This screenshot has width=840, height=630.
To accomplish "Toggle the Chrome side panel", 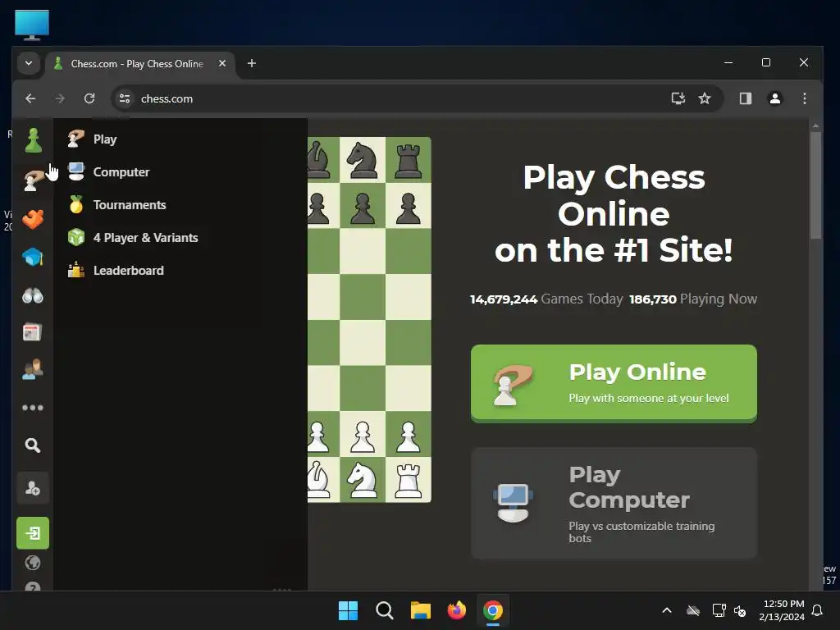I will pos(745,98).
